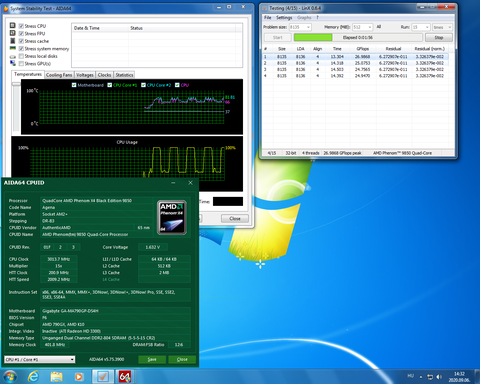The image size is (480, 384).
Task: Switch to LinX taskbar checkmark icon
Action: 102,377
